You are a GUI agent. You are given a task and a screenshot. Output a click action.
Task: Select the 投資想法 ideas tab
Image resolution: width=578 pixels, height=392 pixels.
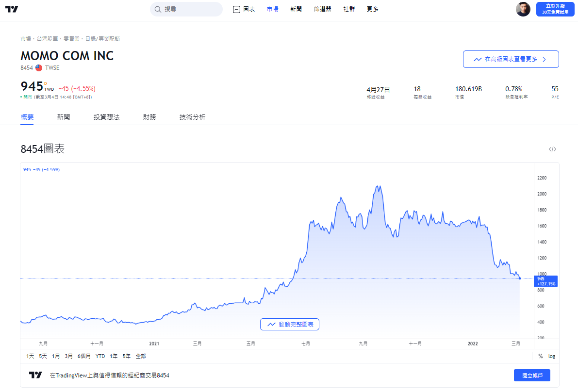click(x=107, y=117)
